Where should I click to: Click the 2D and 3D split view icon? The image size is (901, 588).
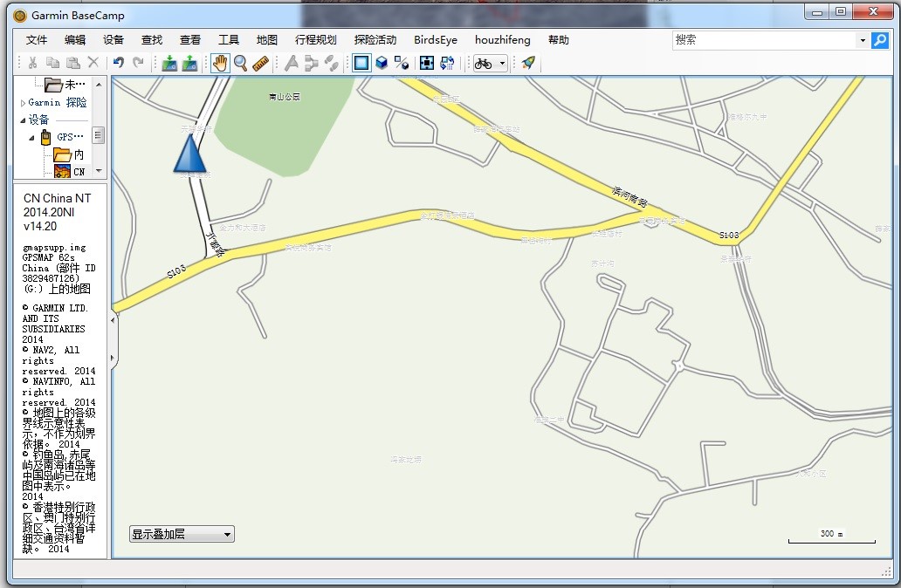coord(402,63)
